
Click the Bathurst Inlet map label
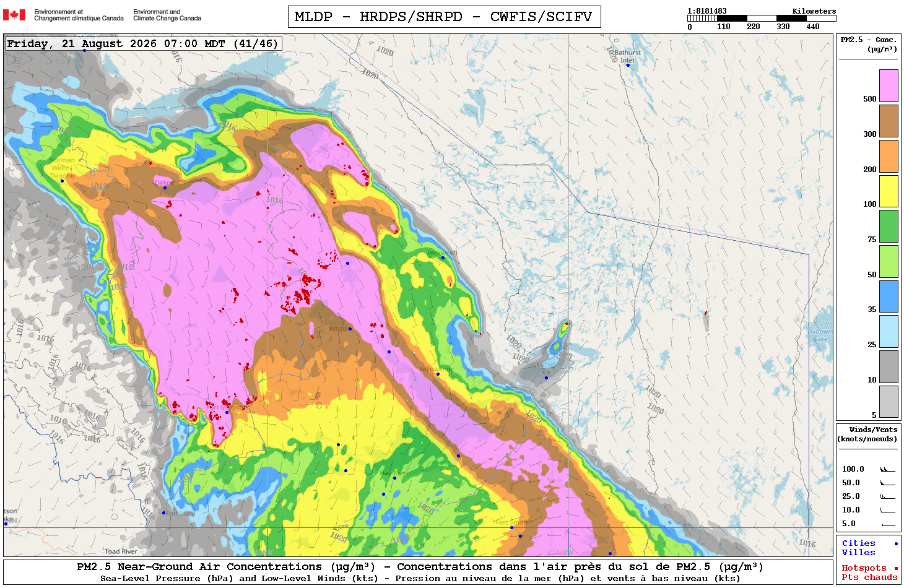coord(628,56)
